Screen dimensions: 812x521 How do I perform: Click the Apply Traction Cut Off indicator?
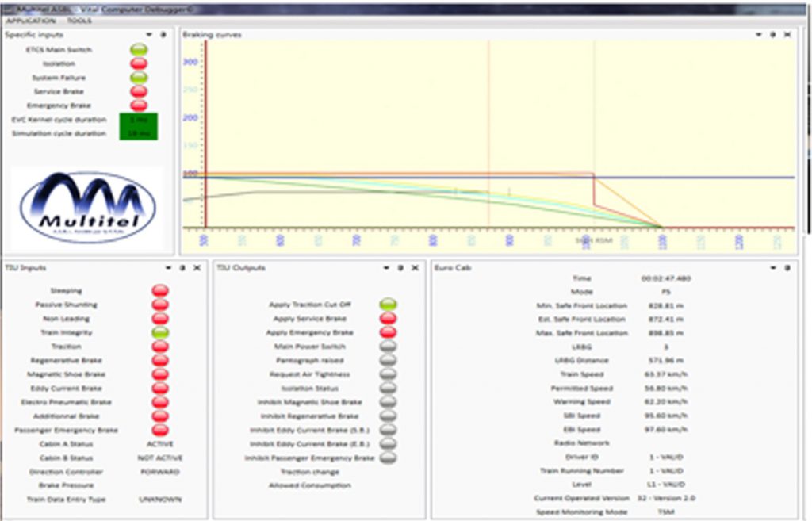click(x=388, y=305)
